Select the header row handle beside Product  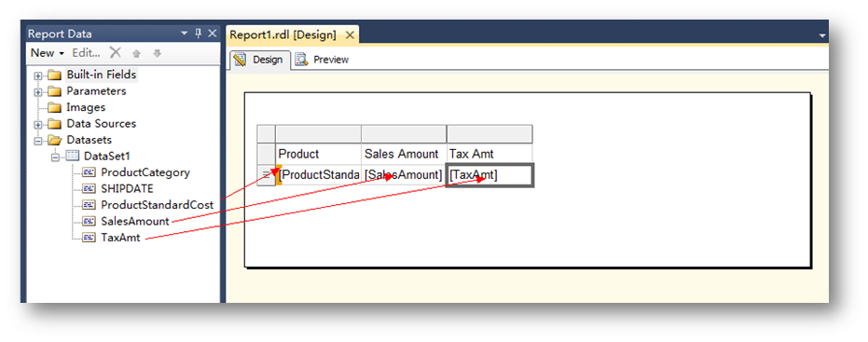coord(267,154)
